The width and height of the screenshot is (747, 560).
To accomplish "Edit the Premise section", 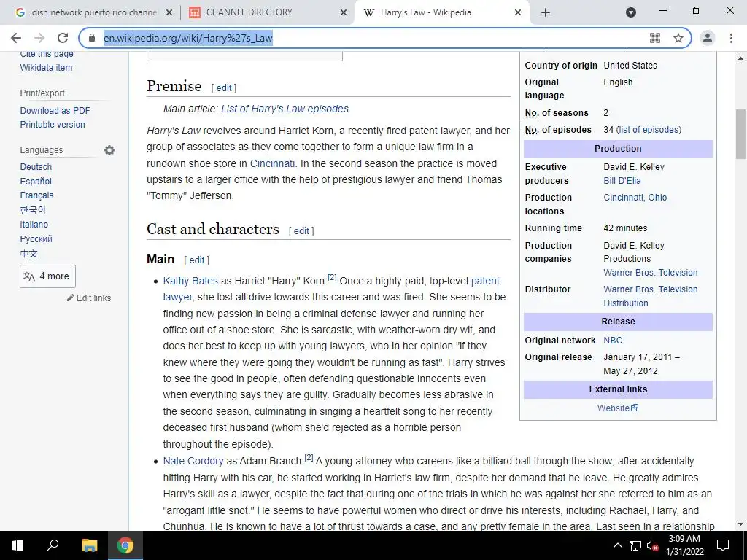I will pyautogui.click(x=224, y=87).
